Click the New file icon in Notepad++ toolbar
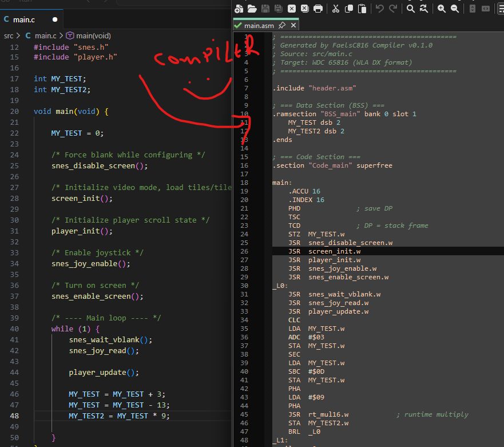 click(x=239, y=9)
